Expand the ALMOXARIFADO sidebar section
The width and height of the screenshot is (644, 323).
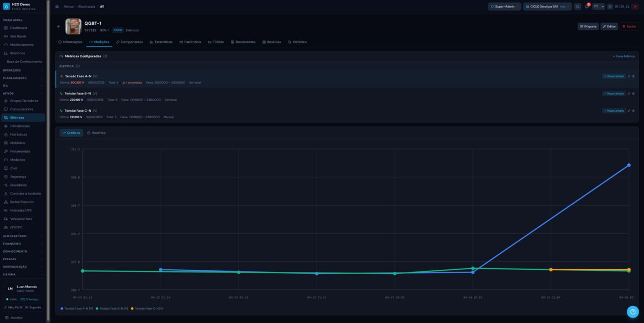[23, 236]
